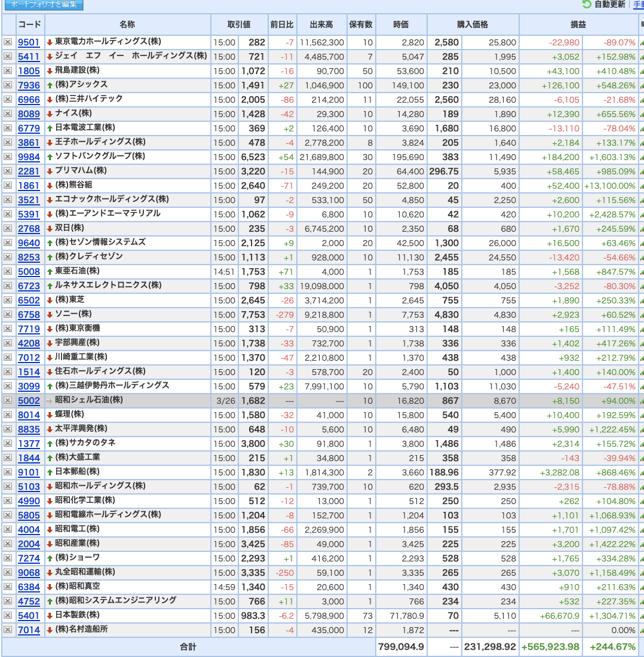
Task: Click price 7,753 in ソニー row
Action: [253, 315]
